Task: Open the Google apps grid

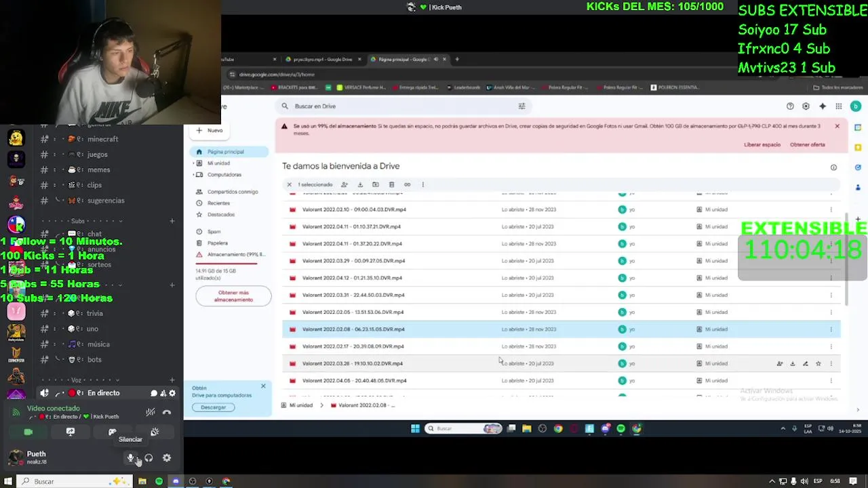Action: tap(839, 106)
